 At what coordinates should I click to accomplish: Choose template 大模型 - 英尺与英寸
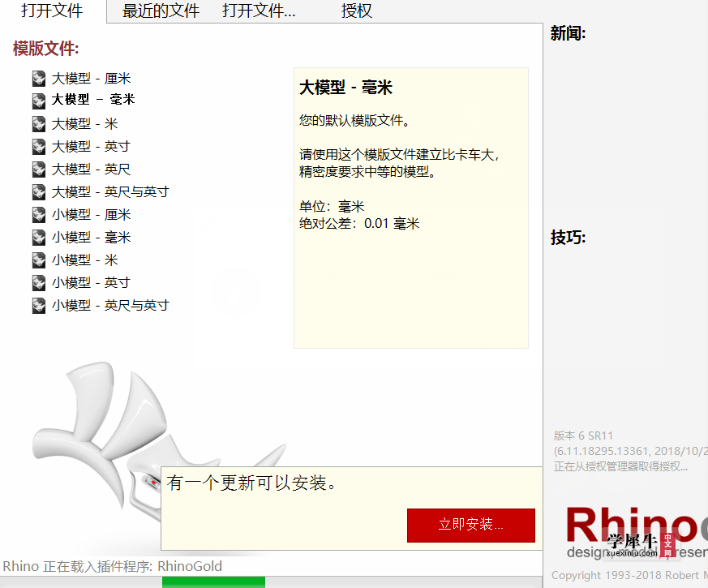110,192
